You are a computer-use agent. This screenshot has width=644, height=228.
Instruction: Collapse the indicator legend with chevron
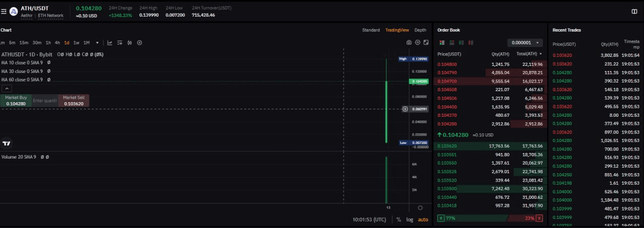pos(6,88)
